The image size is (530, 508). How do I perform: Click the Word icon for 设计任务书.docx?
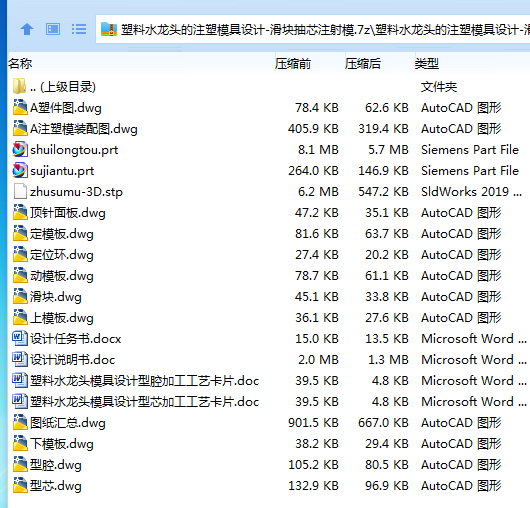click(x=20, y=338)
